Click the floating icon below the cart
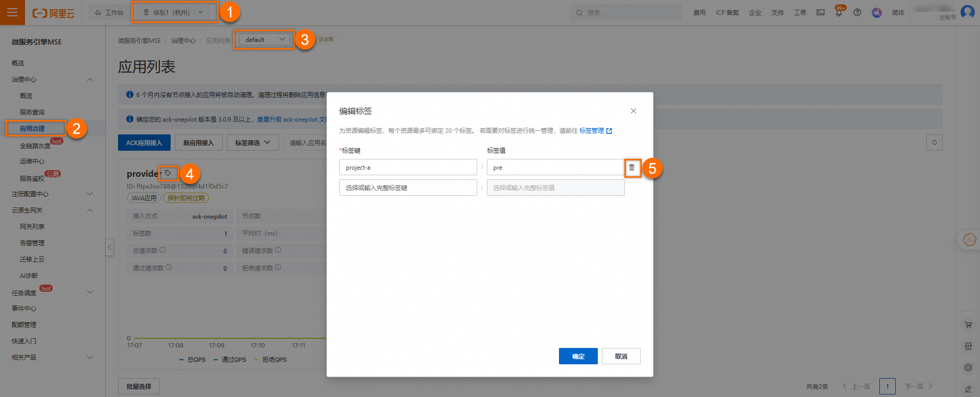 pyautogui.click(x=968, y=346)
